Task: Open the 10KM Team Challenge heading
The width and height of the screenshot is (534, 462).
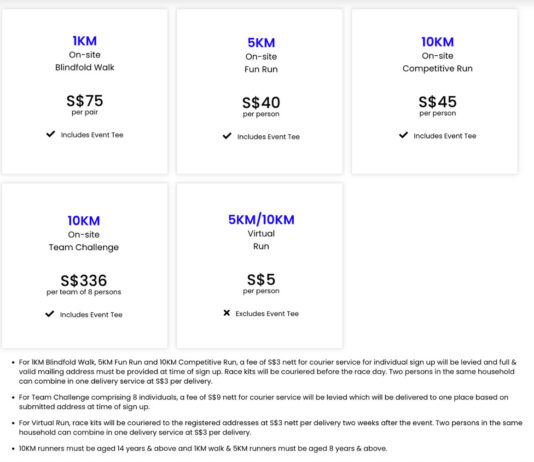Action: click(x=84, y=221)
